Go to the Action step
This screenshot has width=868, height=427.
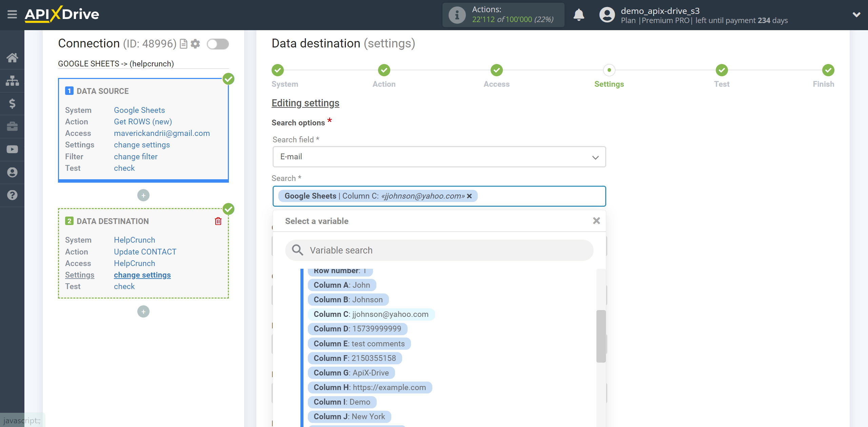point(384,70)
